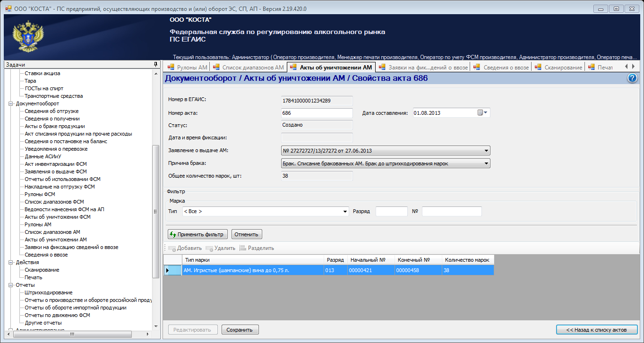The height and width of the screenshot is (343, 644).
Task: Click the Сохранить button
Action: (x=240, y=330)
